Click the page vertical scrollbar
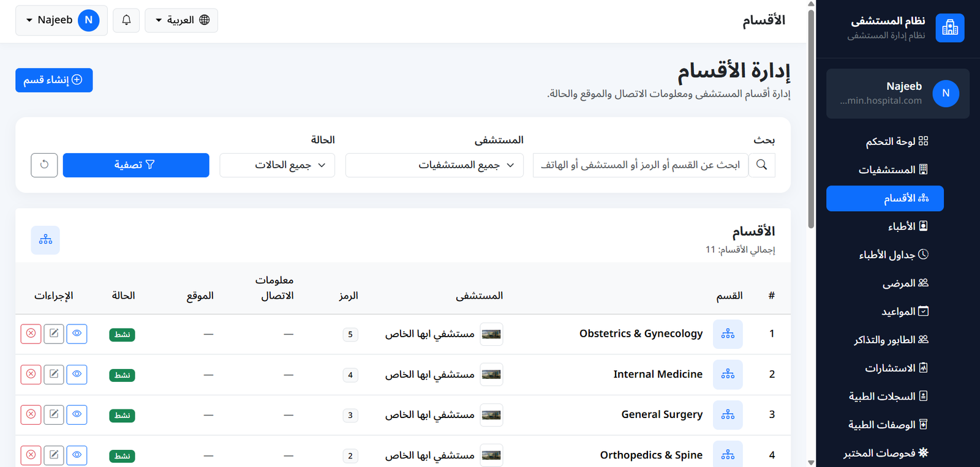 811,119
